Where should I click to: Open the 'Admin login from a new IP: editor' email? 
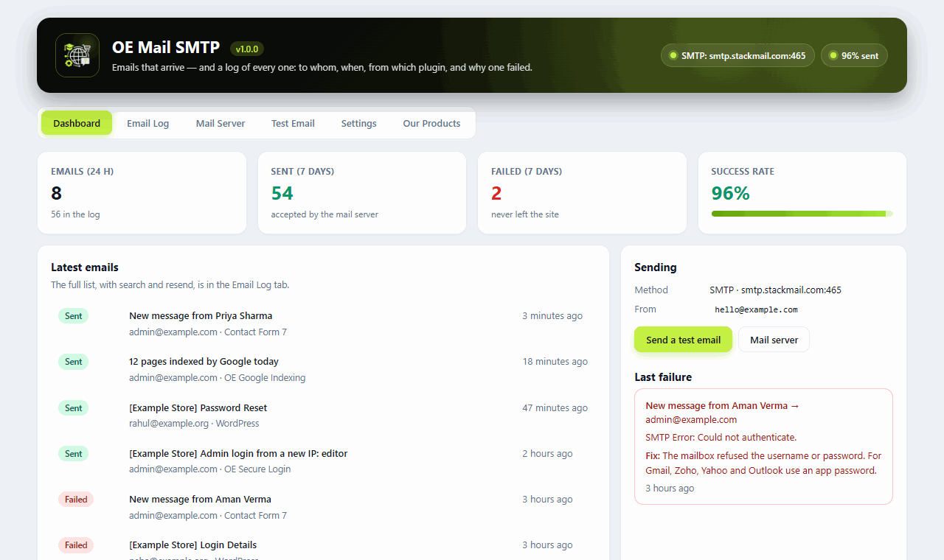tap(238, 453)
